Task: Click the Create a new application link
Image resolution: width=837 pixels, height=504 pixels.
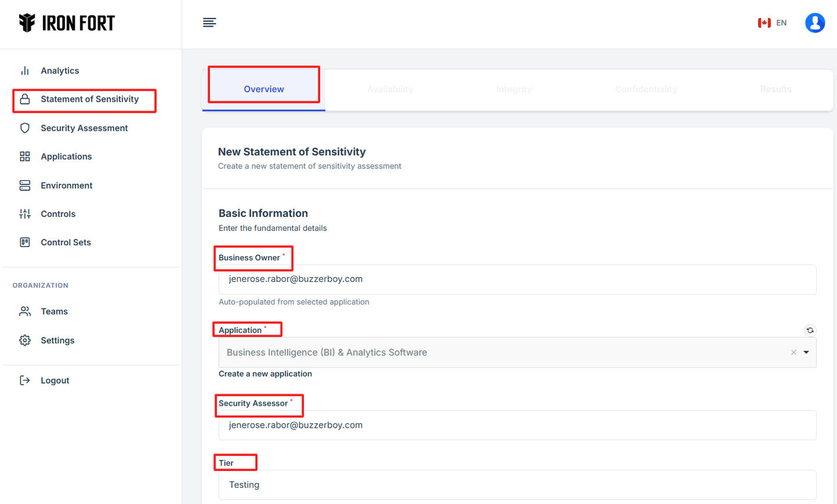Action: (x=265, y=374)
